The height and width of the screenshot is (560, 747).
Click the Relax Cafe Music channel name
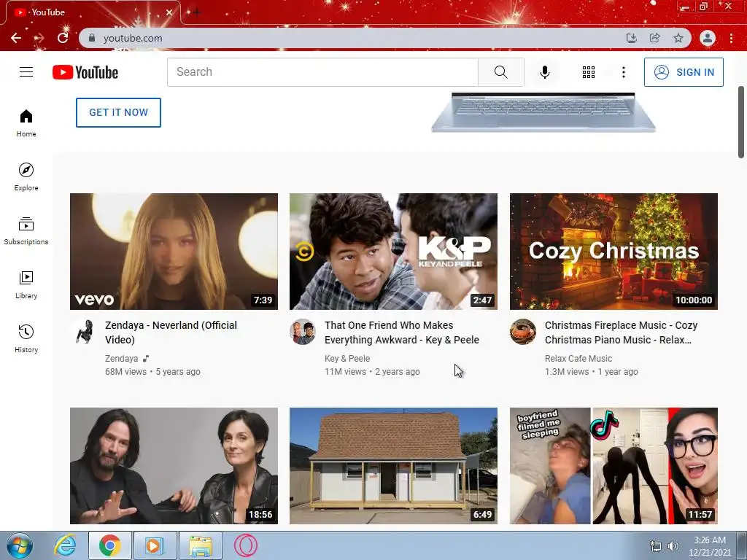(x=578, y=359)
